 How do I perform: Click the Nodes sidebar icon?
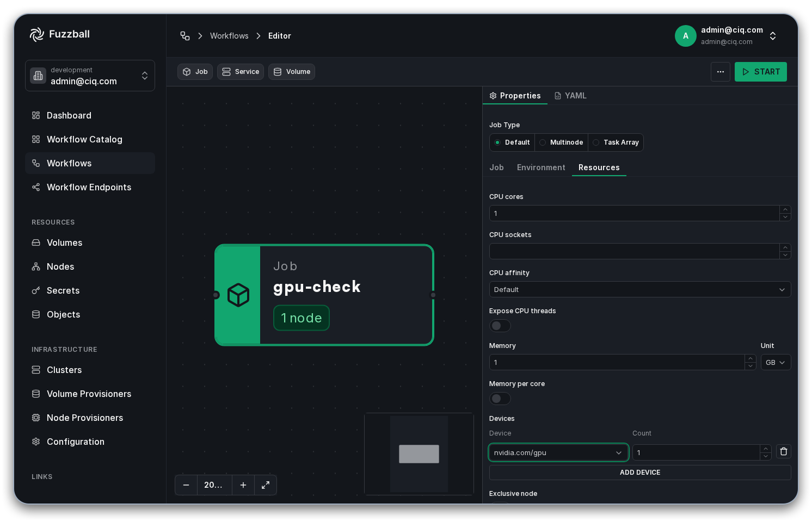[36, 266]
